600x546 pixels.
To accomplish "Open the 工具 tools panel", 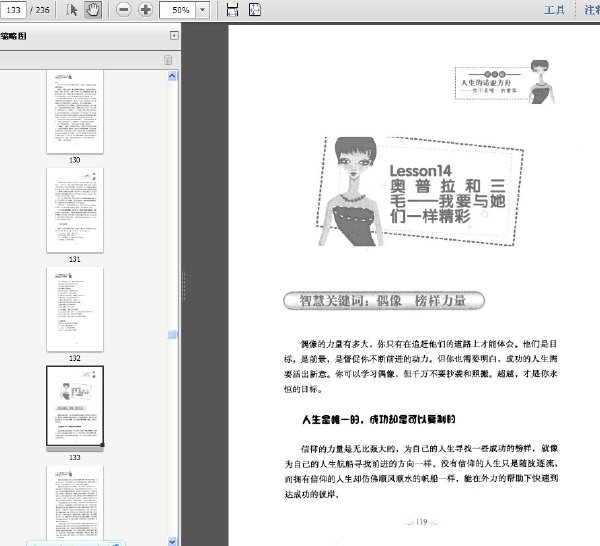I will pos(554,10).
